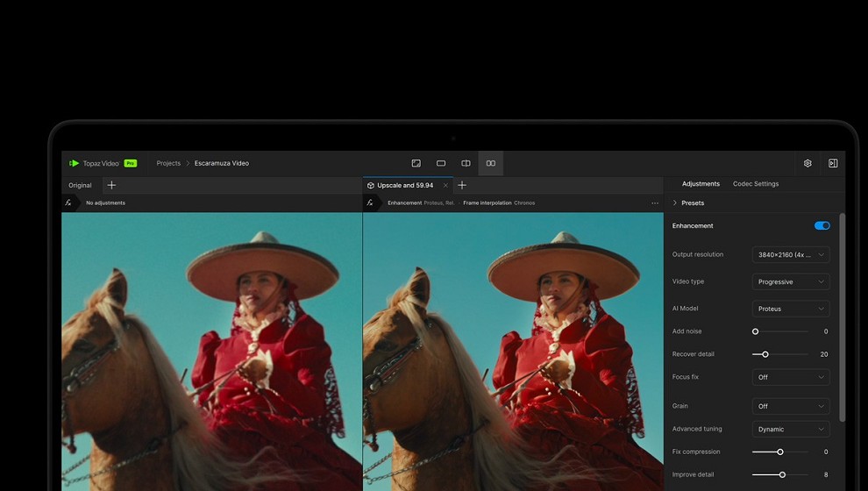Click the Topaz Video logo icon

click(74, 163)
